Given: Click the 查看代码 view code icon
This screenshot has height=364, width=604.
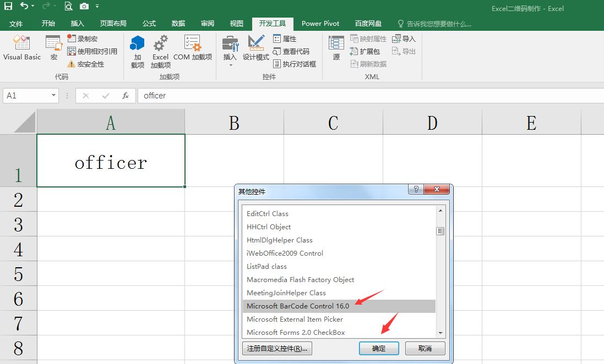Looking at the screenshot, I should [x=276, y=52].
